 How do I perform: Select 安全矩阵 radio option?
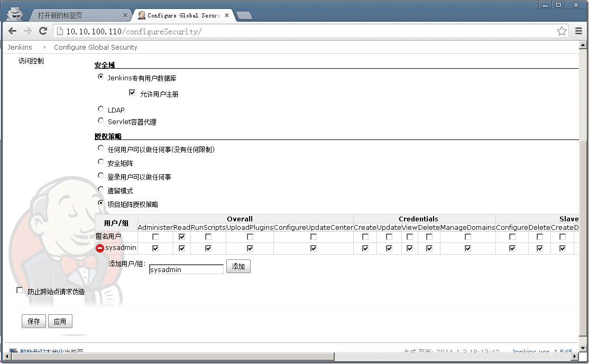(100, 162)
